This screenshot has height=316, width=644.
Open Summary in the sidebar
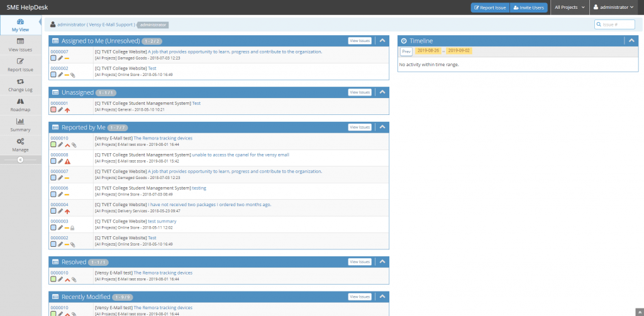(21, 125)
